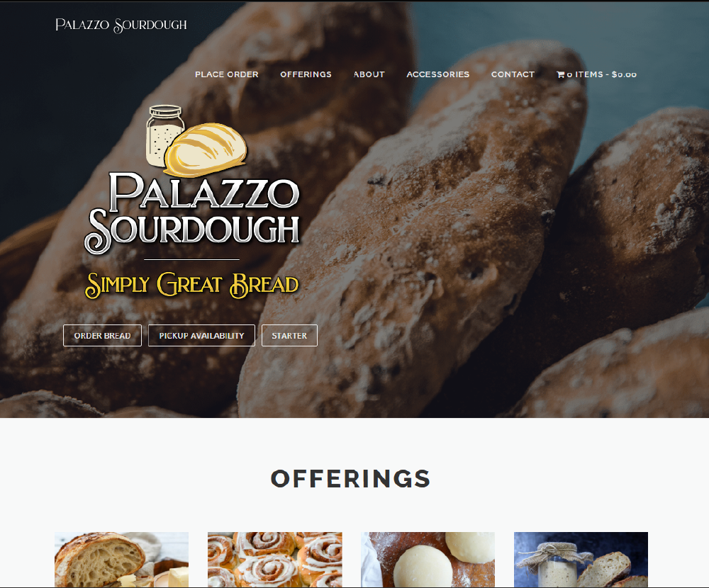Open the sliced sourdough loaf thumbnail
The width and height of the screenshot is (709, 588).
tap(122, 560)
